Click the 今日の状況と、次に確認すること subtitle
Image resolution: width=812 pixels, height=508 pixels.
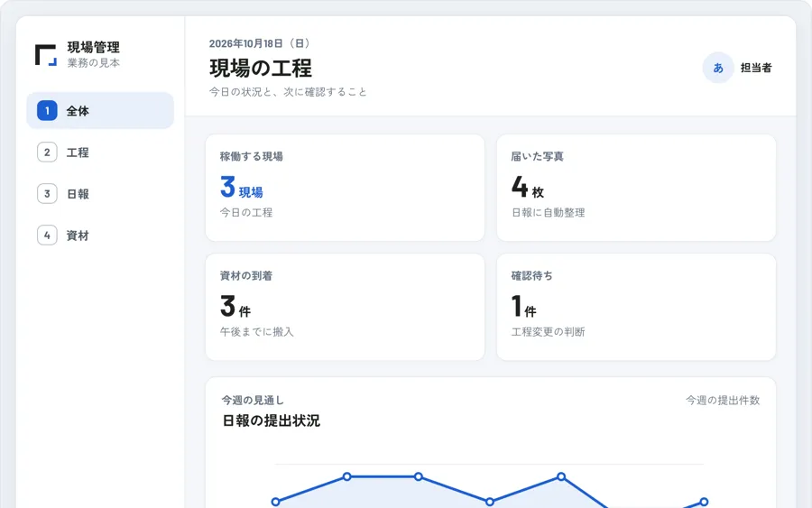(288, 92)
